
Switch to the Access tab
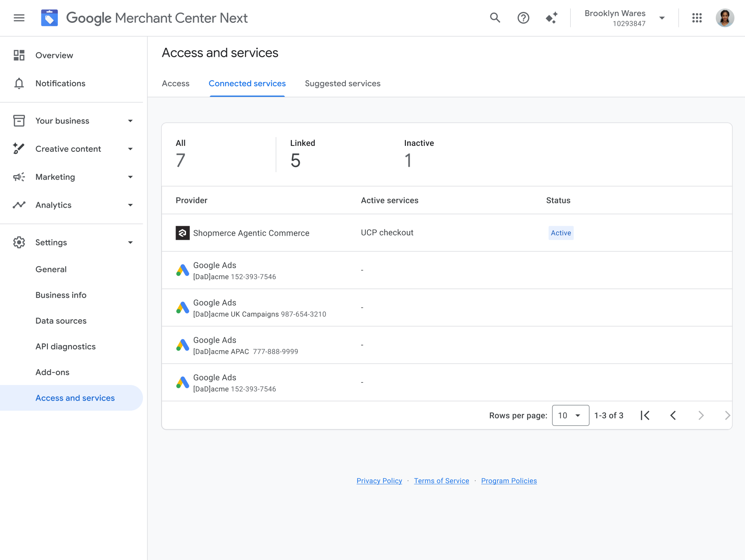[175, 84]
